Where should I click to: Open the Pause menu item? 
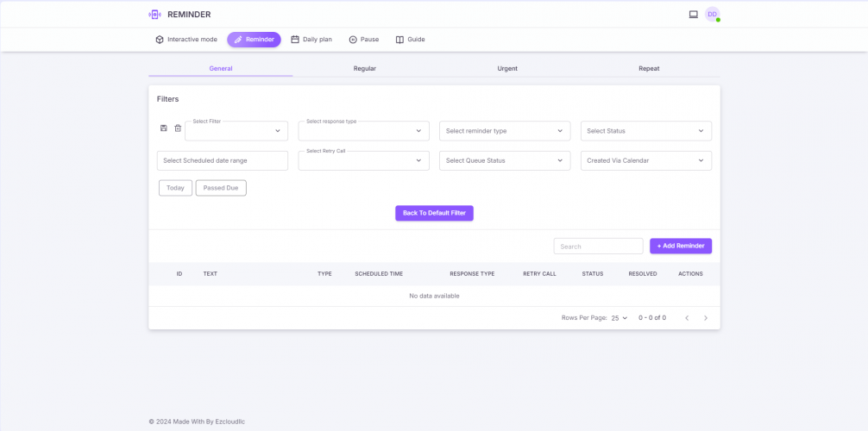[364, 40]
